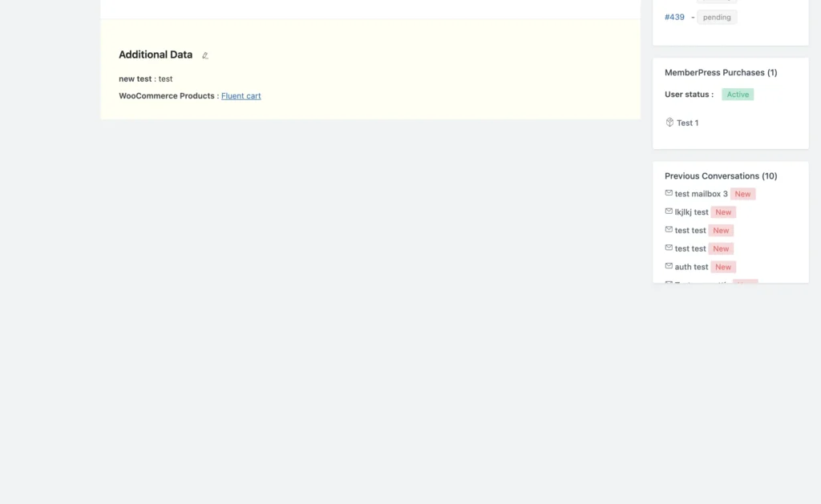This screenshot has width=821, height=504.
Task: Click the New badge next to test mailbox 3
Action: (742, 194)
